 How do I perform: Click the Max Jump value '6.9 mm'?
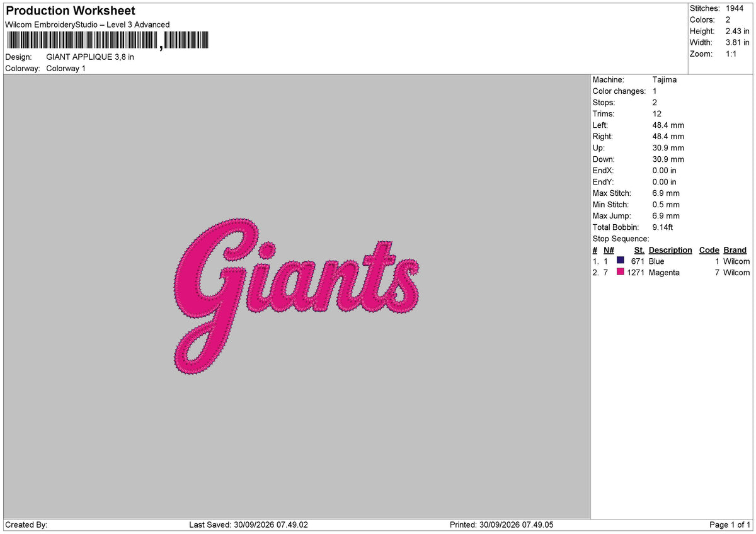point(666,215)
